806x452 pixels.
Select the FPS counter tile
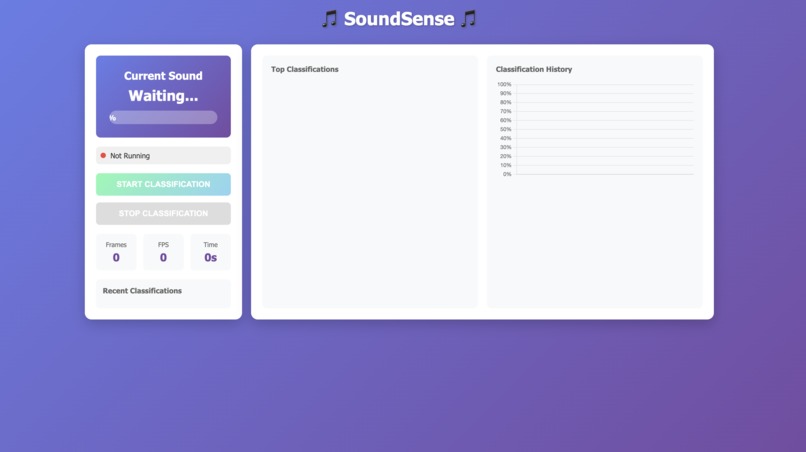(x=163, y=252)
